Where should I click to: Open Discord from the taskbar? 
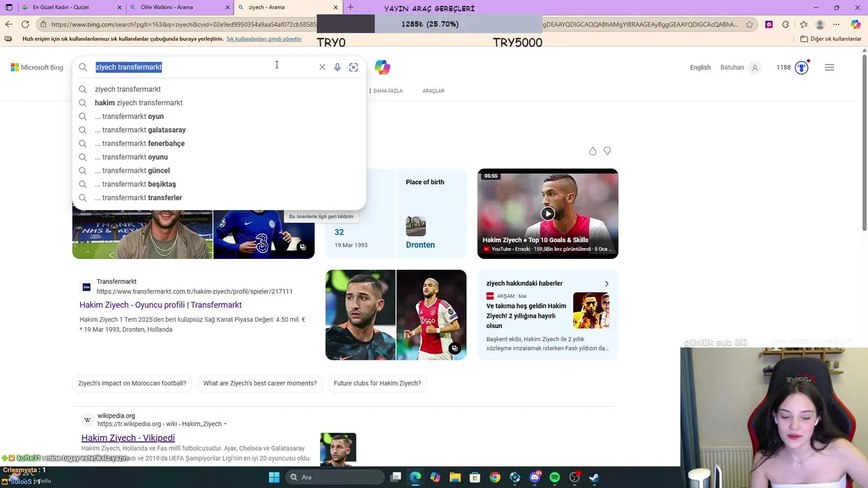click(535, 477)
